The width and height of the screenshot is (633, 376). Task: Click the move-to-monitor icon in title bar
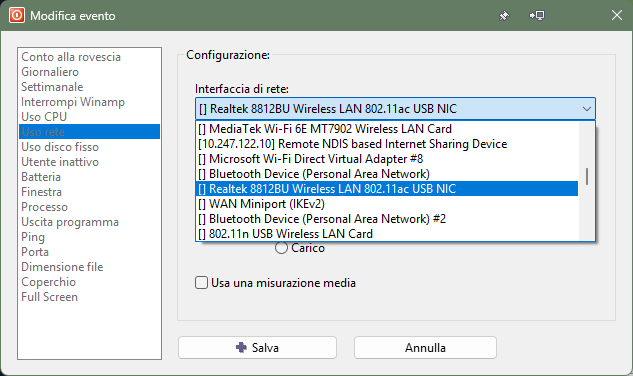[537, 16]
